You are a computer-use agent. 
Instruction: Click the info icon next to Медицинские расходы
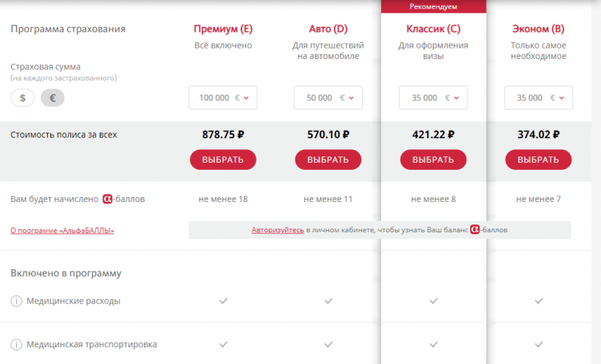[x=17, y=301]
